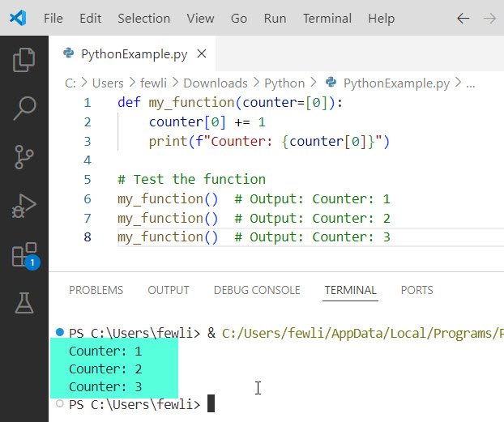Click the 'counter[0] += 1' code line
504x422 pixels.
click(x=207, y=122)
